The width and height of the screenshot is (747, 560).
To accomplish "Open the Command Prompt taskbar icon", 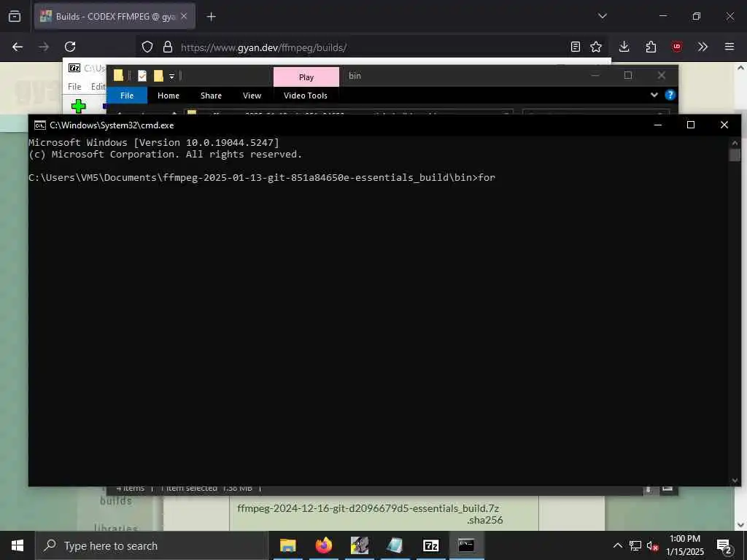I will point(466,545).
